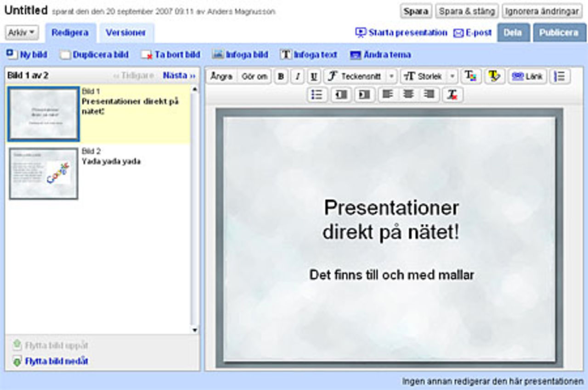
Task: Open the text color picker
Action: [x=471, y=76]
